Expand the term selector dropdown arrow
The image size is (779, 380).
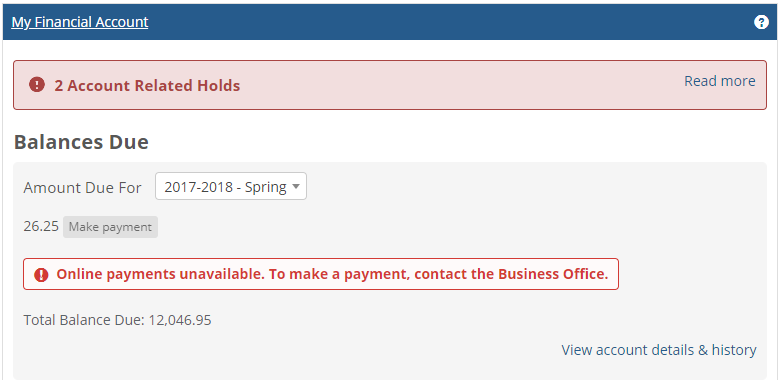point(296,187)
